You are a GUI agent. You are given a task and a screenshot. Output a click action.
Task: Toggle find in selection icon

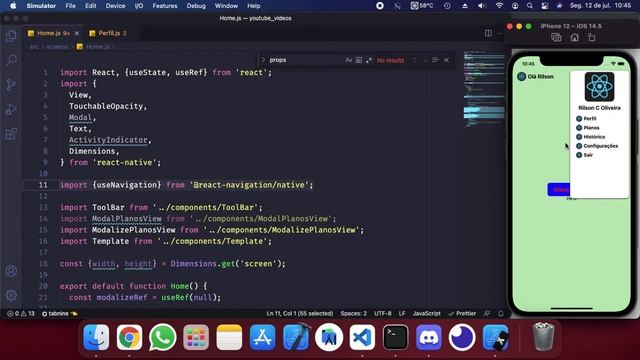point(435,60)
